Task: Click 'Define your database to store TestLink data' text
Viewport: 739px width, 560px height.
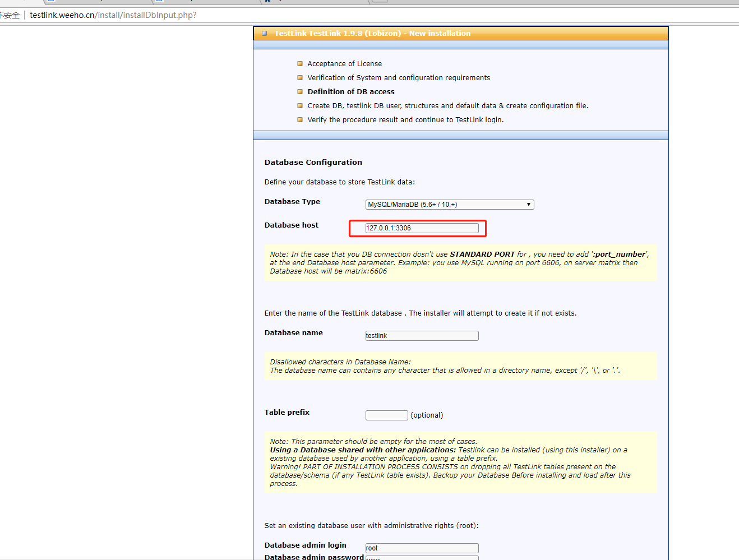Action: pos(340,182)
